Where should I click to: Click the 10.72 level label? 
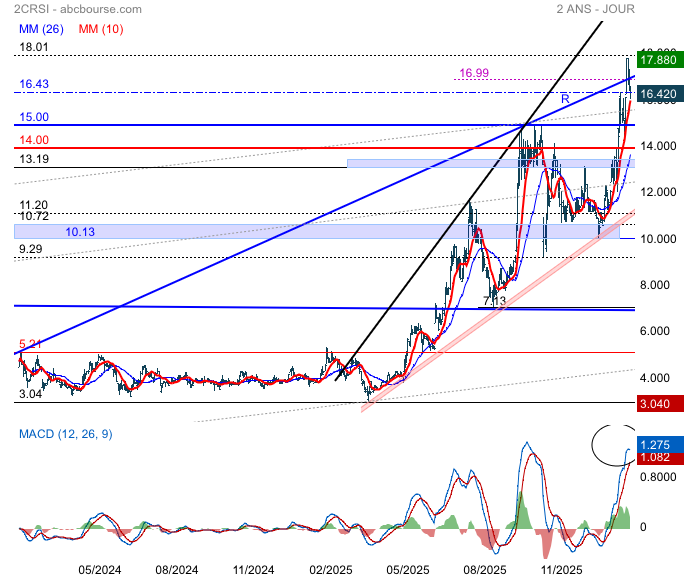coord(34,216)
